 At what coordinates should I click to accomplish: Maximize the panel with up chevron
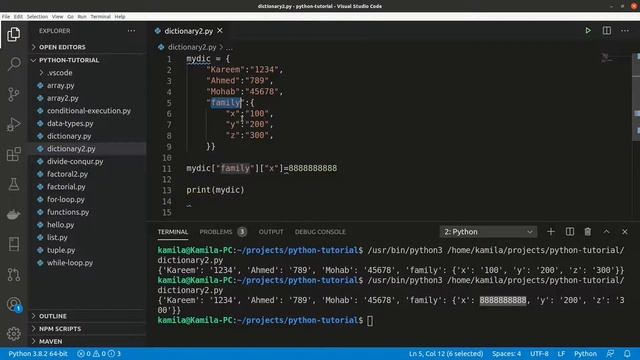click(x=607, y=231)
